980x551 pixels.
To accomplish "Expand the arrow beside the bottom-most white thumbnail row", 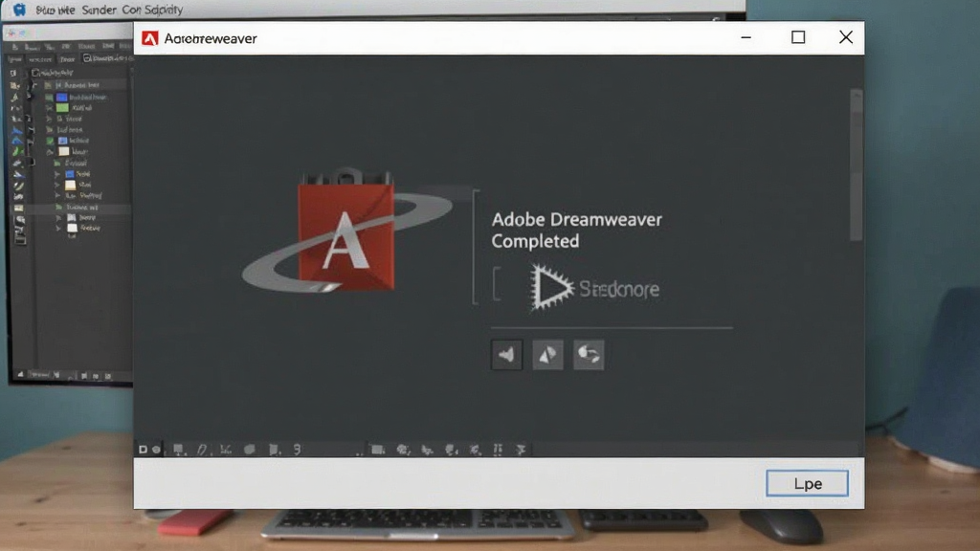I will click(x=58, y=228).
